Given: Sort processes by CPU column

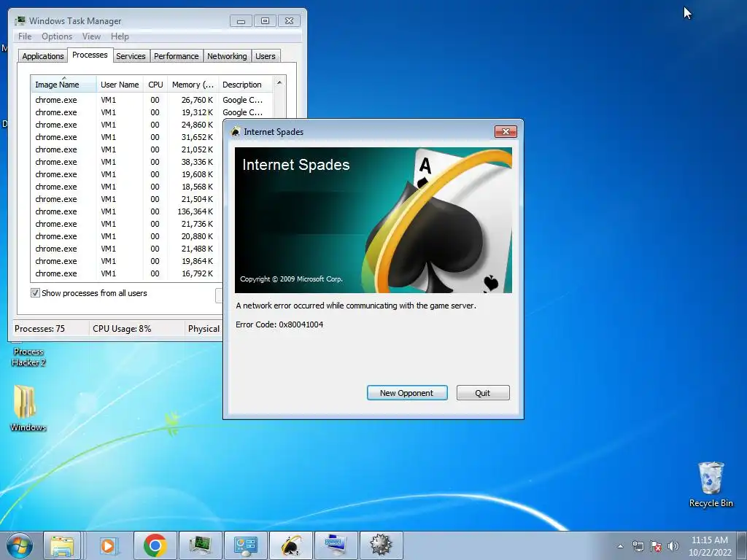Looking at the screenshot, I should pyautogui.click(x=155, y=85).
